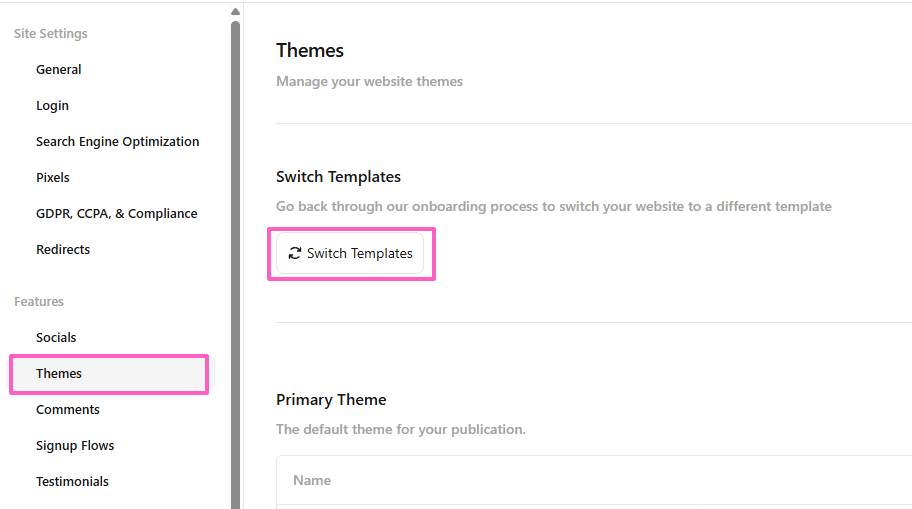This screenshot has height=509, width=912.
Task: Click the refresh icon in Switch Templates button
Action: [294, 254]
